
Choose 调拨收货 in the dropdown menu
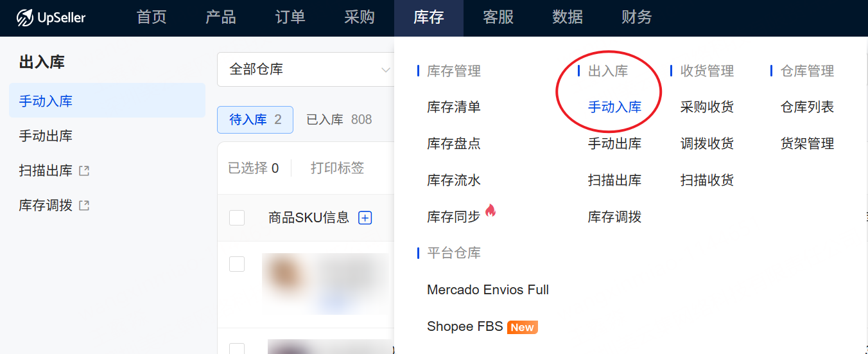[707, 144]
